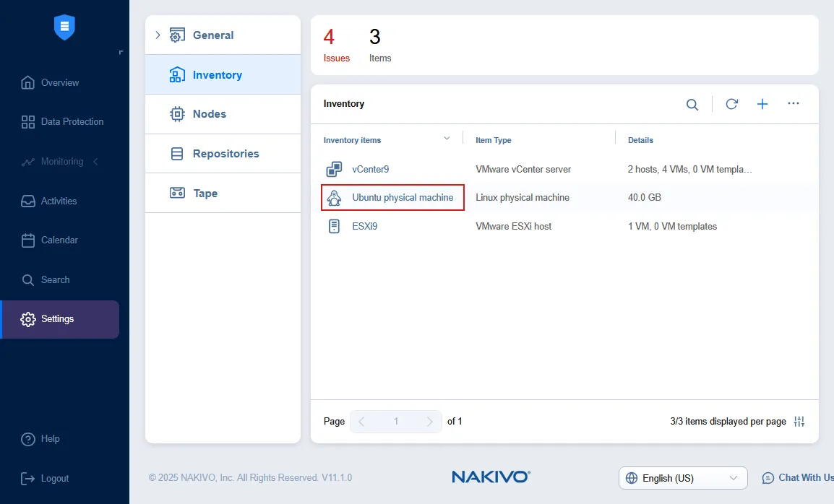Click the Calendar icon in sidebar

coord(27,240)
